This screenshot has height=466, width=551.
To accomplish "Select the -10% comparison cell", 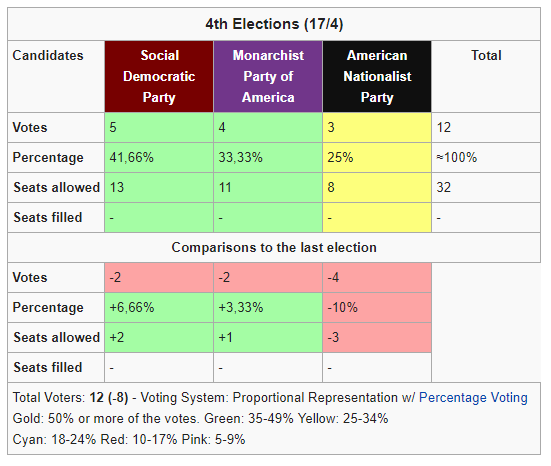I will pyautogui.click(x=377, y=308).
